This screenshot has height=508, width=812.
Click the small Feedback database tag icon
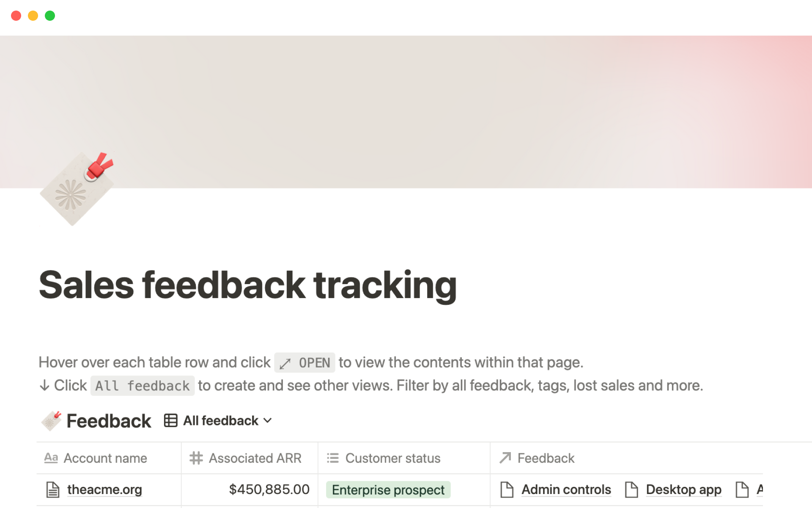[x=52, y=421]
